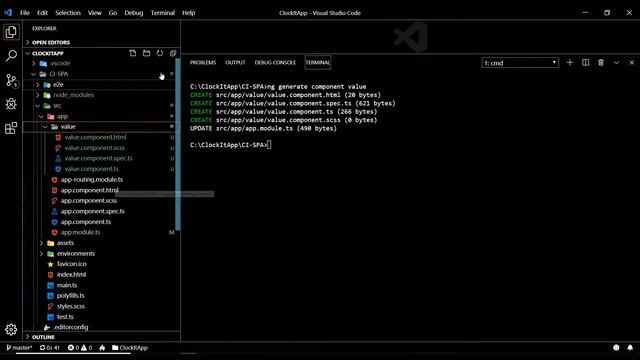Open the File menu
Image resolution: width=640 pixels, height=360 pixels.
[25, 13]
